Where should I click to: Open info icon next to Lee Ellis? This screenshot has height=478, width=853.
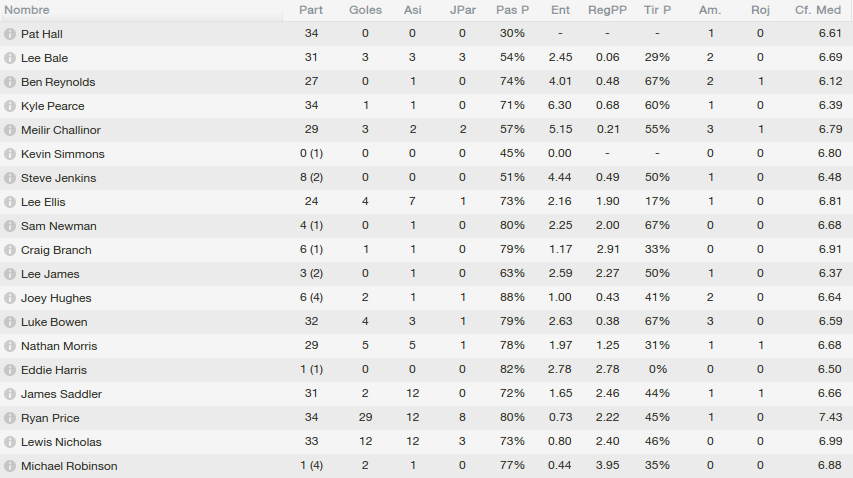9,202
